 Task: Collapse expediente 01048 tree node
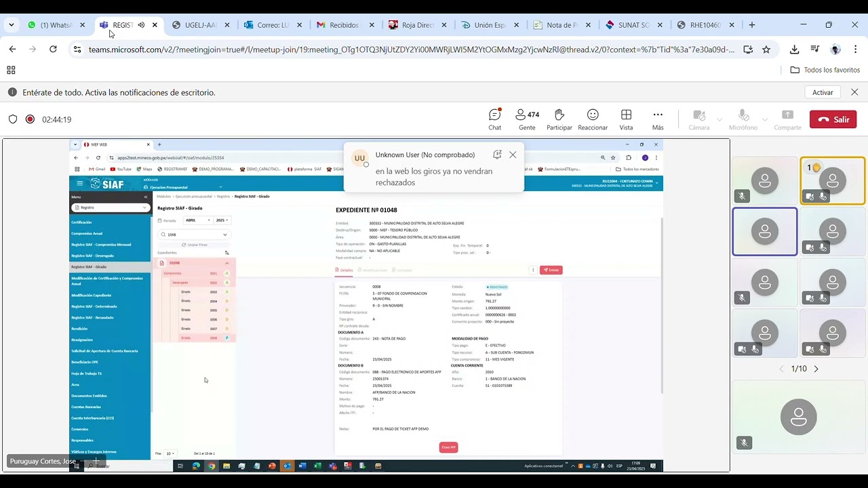(x=226, y=263)
